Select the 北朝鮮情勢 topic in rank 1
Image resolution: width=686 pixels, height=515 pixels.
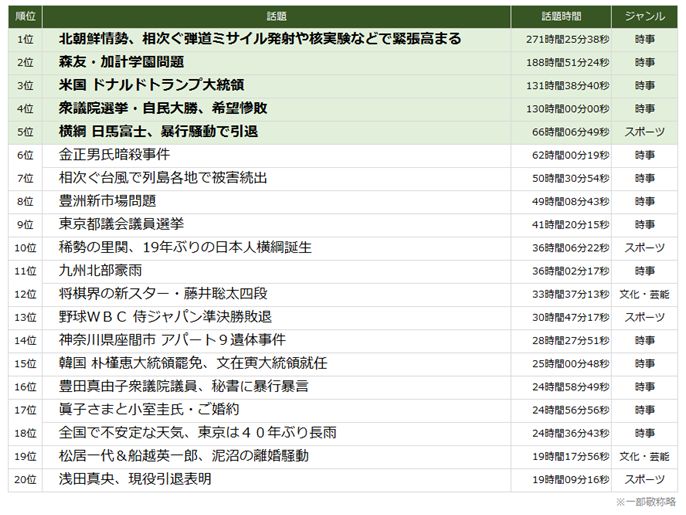coord(260,39)
